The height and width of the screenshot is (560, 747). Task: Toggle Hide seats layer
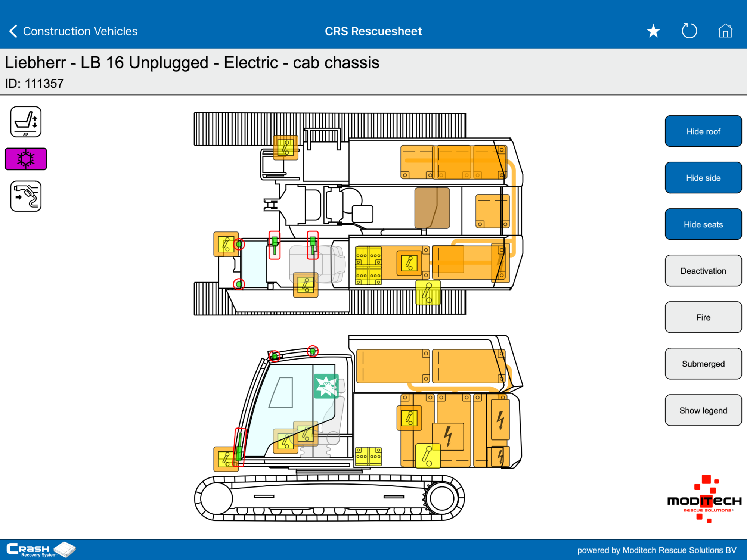(703, 224)
